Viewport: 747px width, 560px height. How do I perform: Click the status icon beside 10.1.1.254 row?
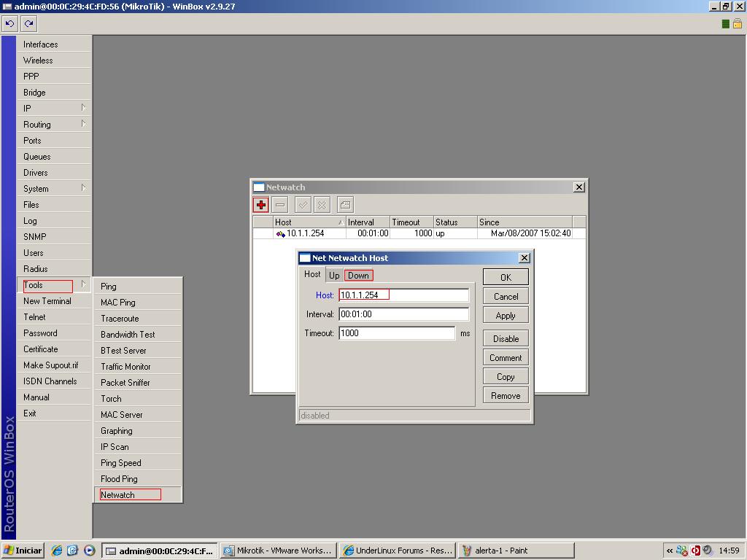(x=280, y=234)
